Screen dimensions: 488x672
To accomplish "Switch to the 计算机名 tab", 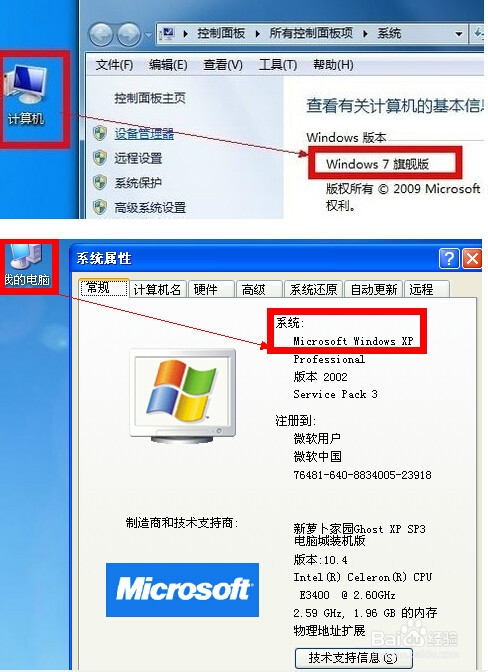I will tap(157, 289).
